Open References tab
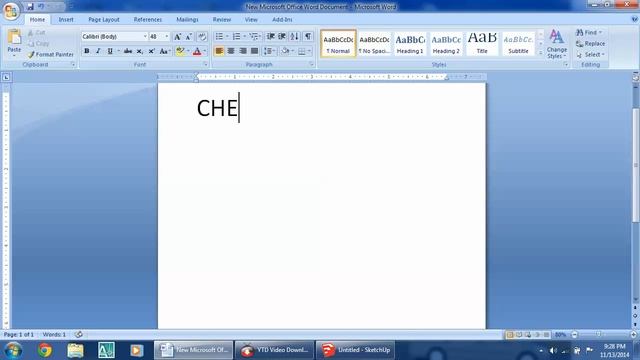Viewport: 640px width, 360px height. [148, 20]
